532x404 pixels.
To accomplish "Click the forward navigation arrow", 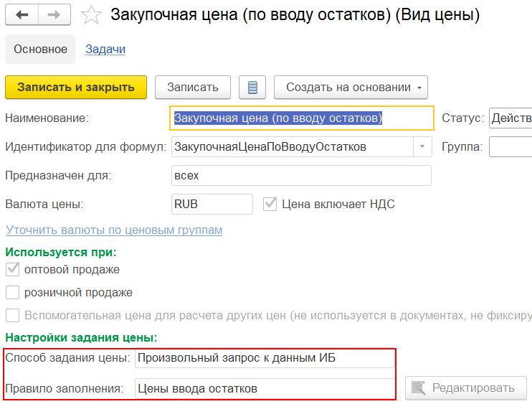I will [54, 15].
